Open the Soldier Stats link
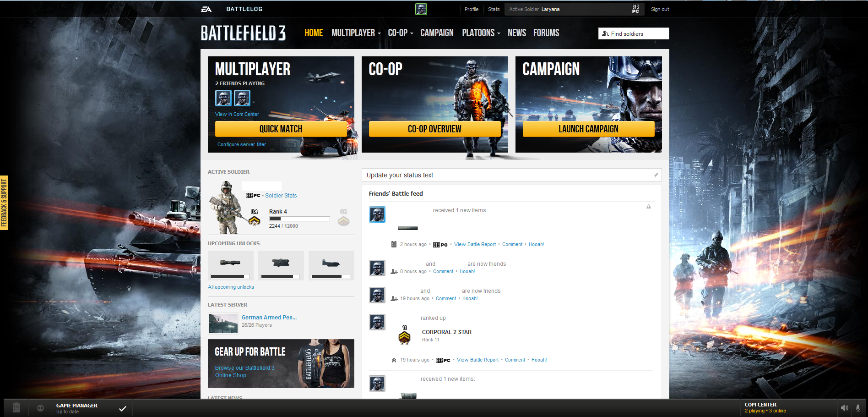 (281, 196)
